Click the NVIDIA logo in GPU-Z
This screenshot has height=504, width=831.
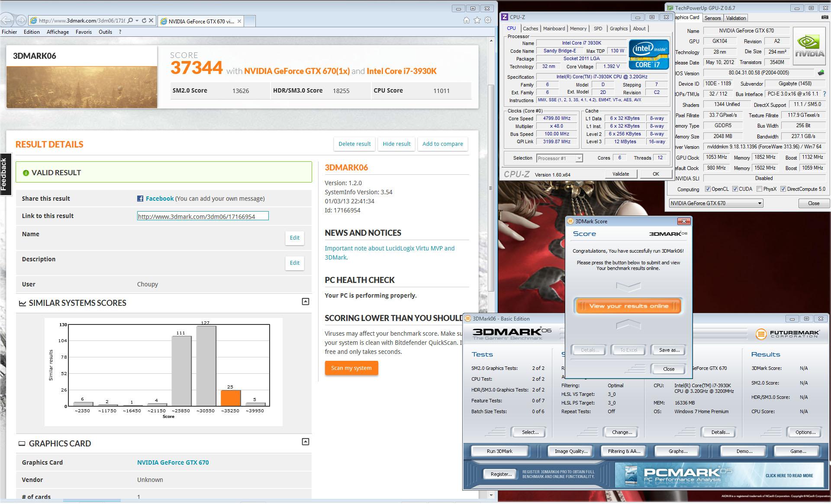tap(809, 47)
